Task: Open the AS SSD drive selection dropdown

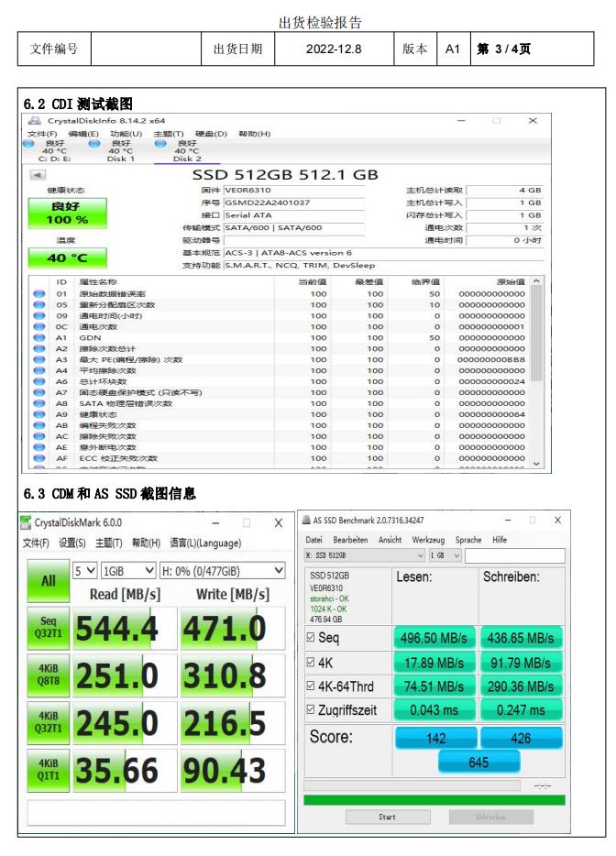Action: [365, 555]
